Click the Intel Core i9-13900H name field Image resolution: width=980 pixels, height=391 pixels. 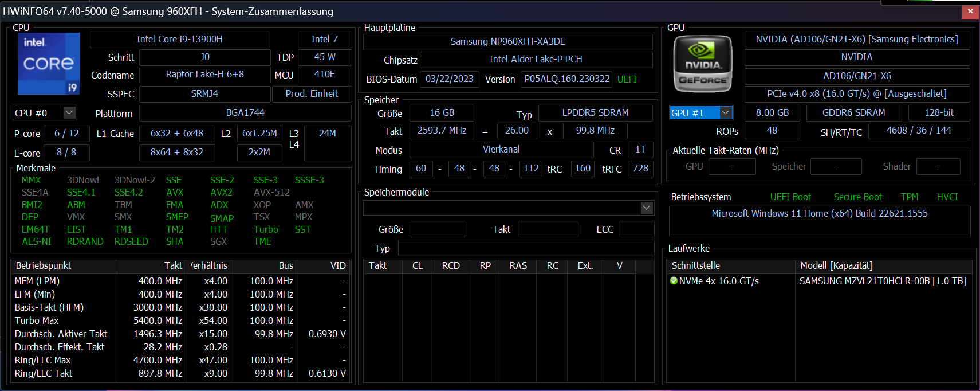pyautogui.click(x=179, y=40)
